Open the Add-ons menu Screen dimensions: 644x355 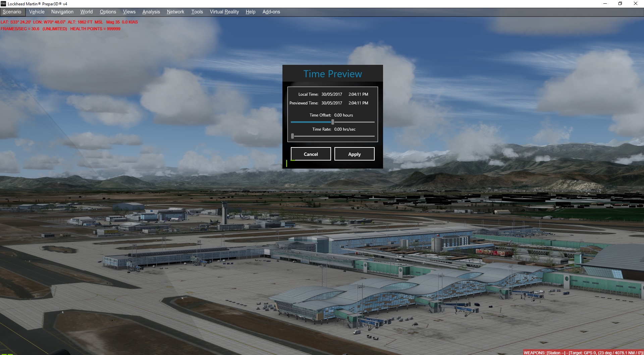(x=271, y=12)
